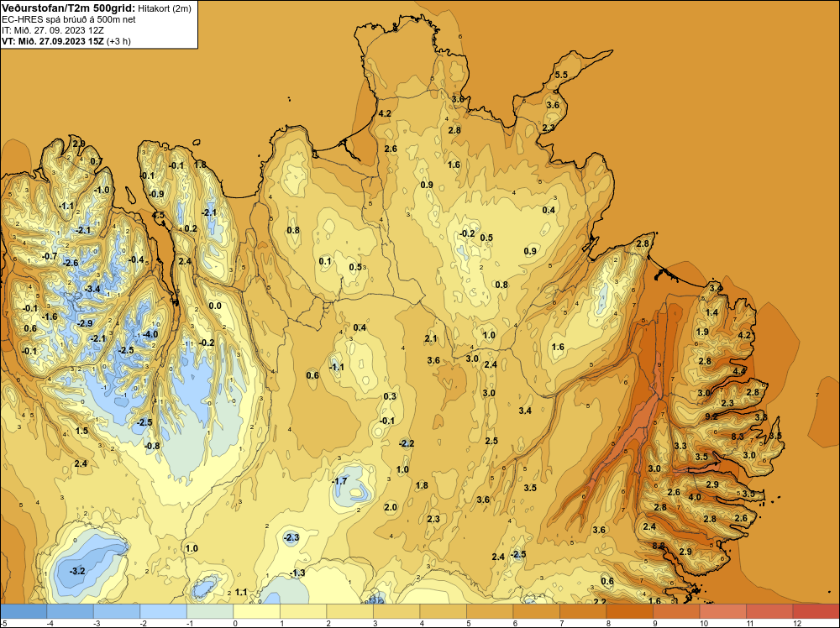
Task: Click the "-3.4" temperature label
Action: point(92,289)
